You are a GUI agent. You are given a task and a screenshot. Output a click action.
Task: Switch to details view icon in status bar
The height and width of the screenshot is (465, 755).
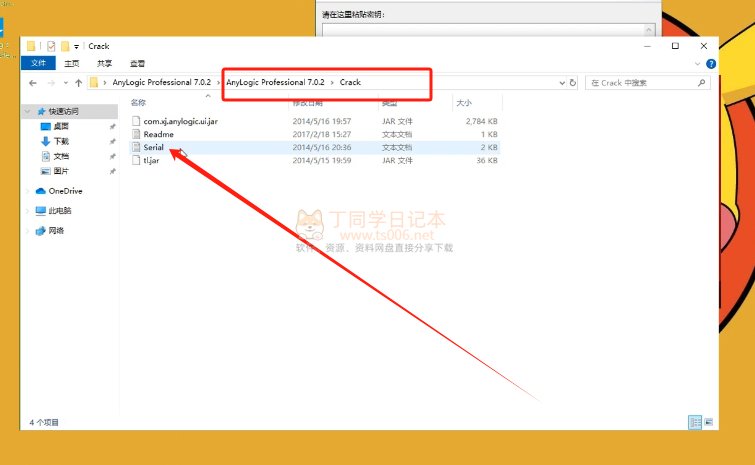pos(695,422)
